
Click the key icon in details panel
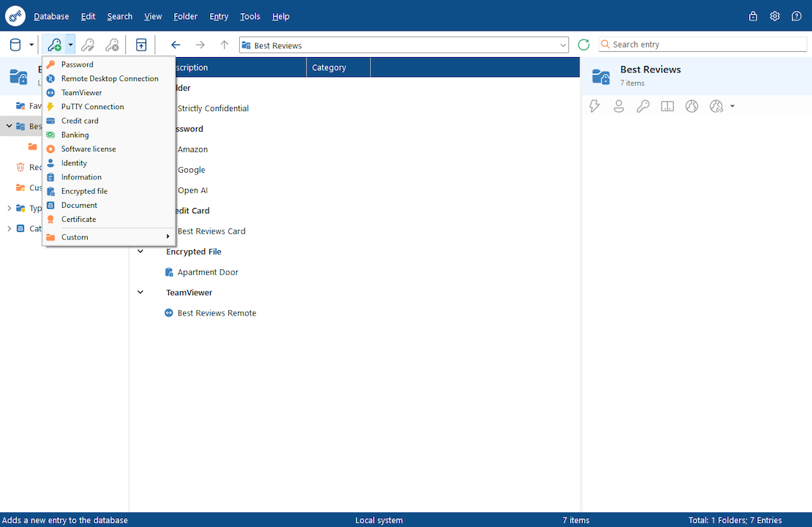point(643,107)
